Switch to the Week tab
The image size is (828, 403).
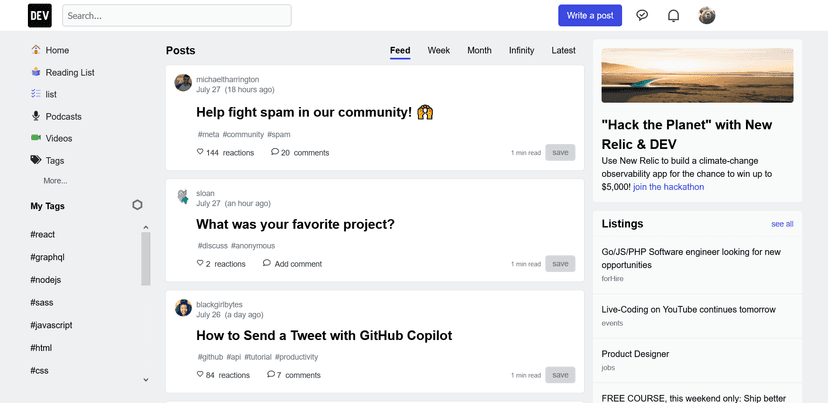(x=439, y=51)
